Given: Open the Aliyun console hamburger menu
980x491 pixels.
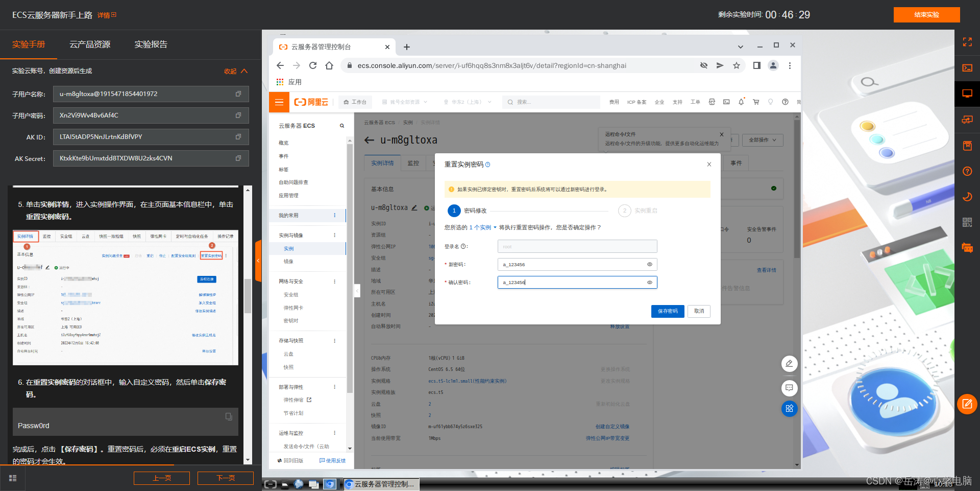Looking at the screenshot, I should click(279, 102).
